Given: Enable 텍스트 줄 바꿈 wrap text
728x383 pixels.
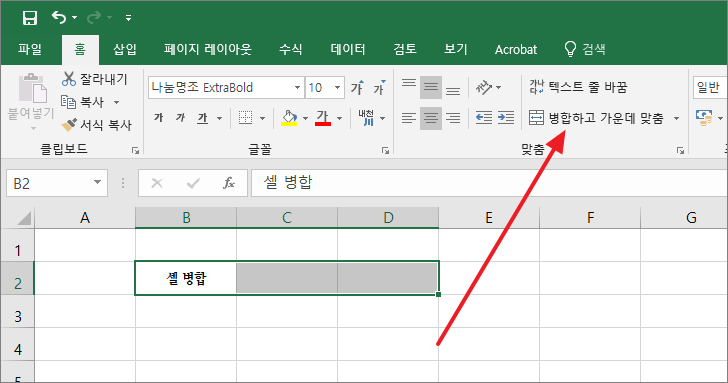Looking at the screenshot, I should pos(578,87).
